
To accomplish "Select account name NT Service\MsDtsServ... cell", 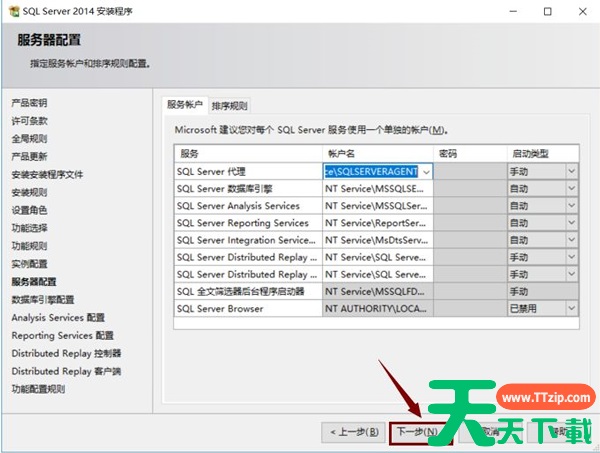I will [x=378, y=240].
